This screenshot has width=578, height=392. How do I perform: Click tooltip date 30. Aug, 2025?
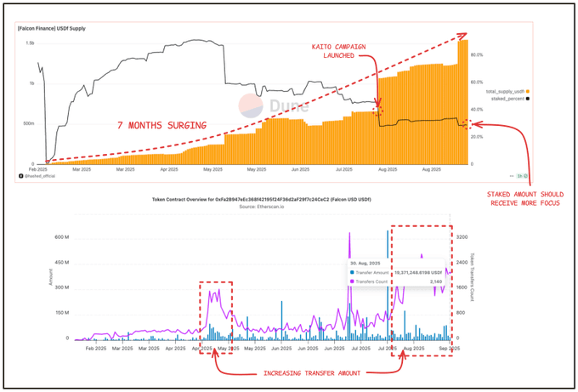[x=365, y=264]
